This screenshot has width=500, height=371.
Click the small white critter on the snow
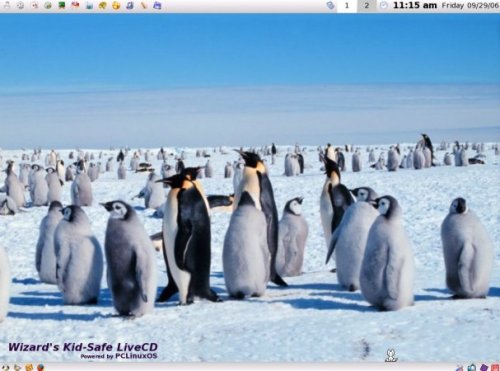coord(391,355)
